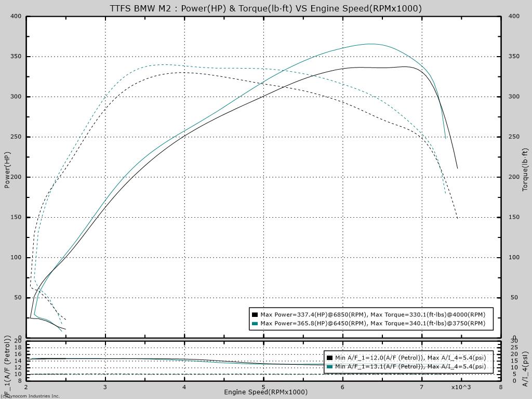Click the teal swatch in the A/F legend
The height and width of the screenshot is (399, 532).
point(329,366)
